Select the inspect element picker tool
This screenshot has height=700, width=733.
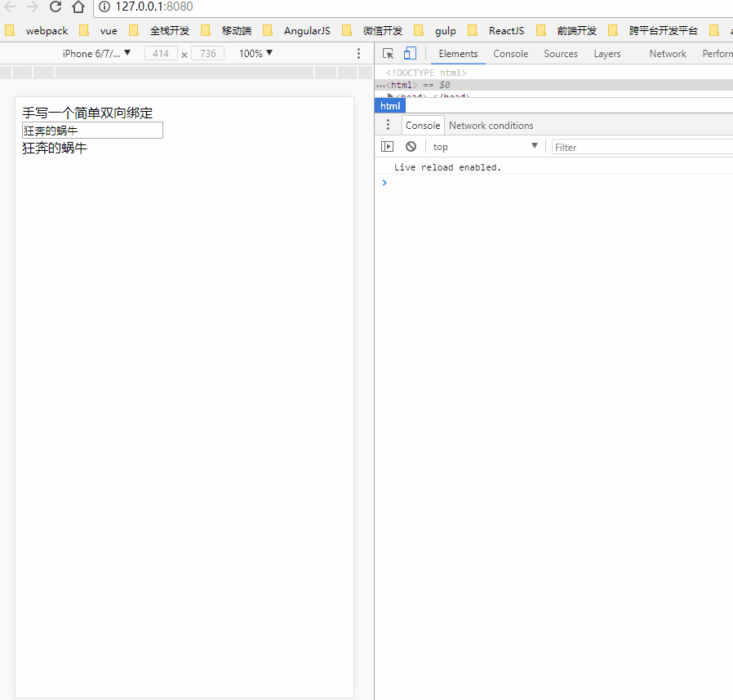388,52
